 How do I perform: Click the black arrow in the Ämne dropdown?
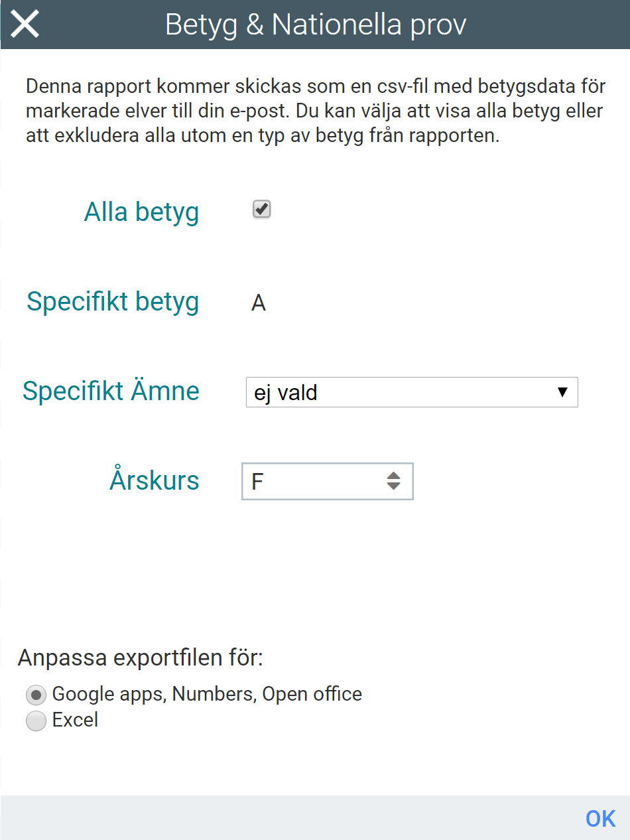562,392
